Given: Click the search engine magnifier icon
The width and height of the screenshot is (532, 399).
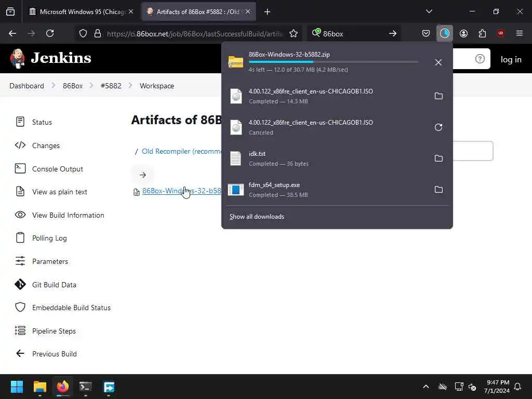Looking at the screenshot, I should tap(316, 33).
